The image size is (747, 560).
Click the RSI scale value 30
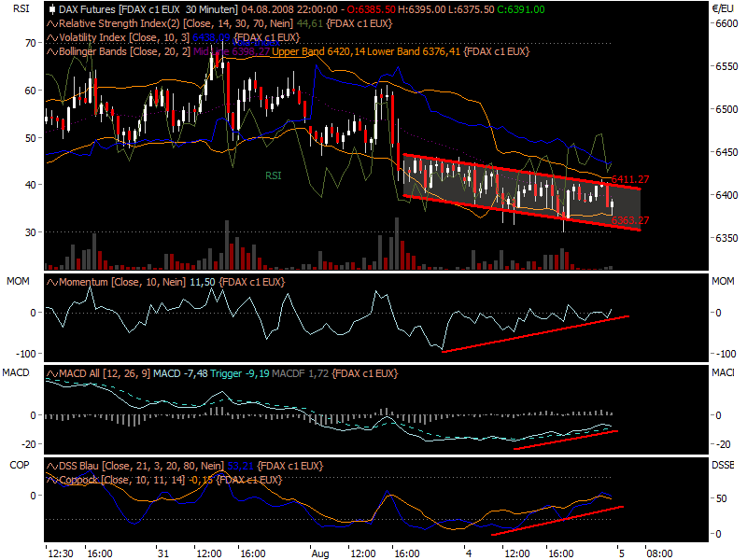31,232
